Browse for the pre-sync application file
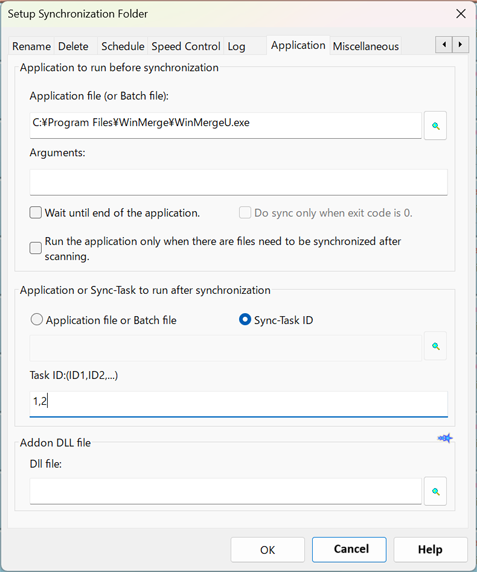Image resolution: width=477 pixels, height=572 pixels. tap(435, 126)
